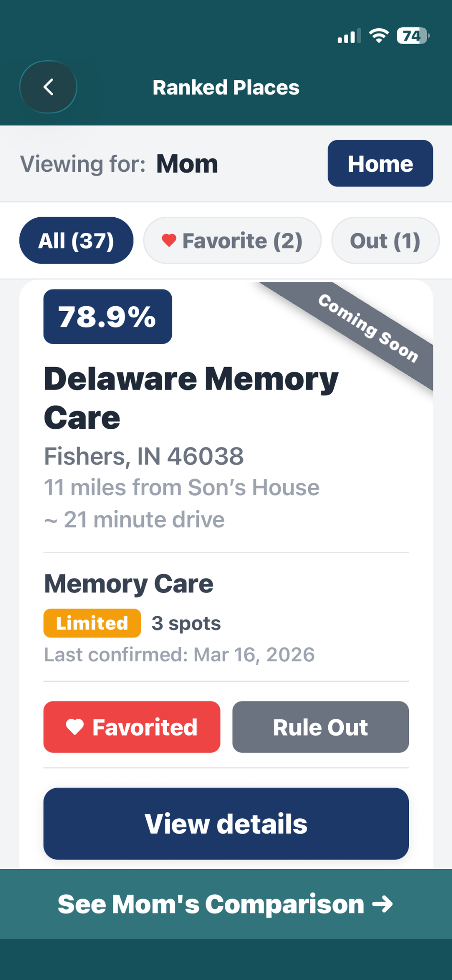Show the Out (1) filter list

pos(385,240)
